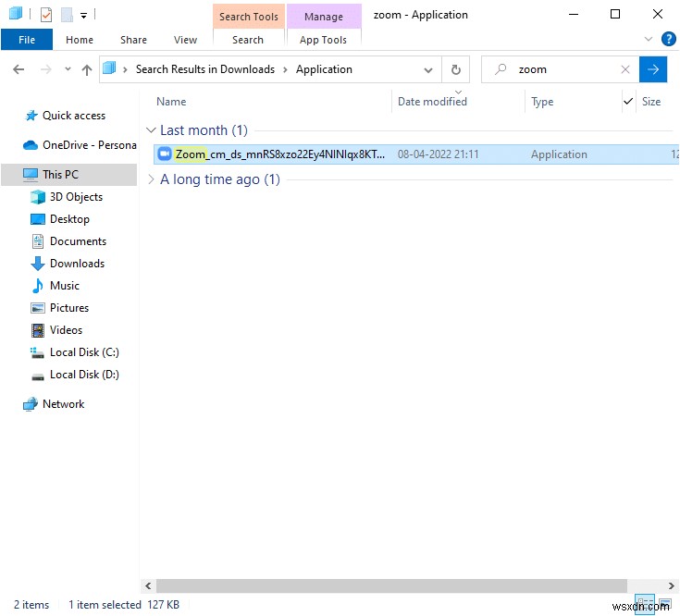Open the Search Tools tab

[x=248, y=17]
